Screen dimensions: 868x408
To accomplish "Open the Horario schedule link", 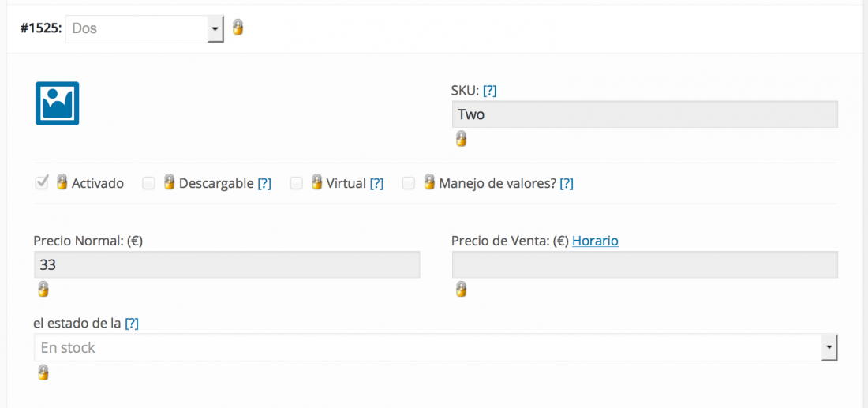I will pos(595,241).
